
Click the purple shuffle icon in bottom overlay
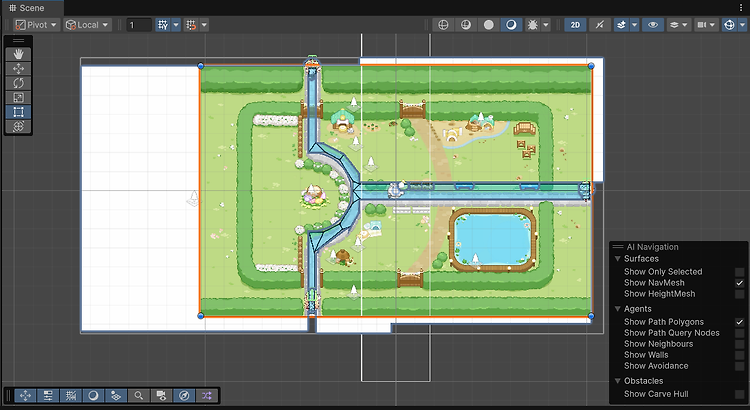(207, 396)
